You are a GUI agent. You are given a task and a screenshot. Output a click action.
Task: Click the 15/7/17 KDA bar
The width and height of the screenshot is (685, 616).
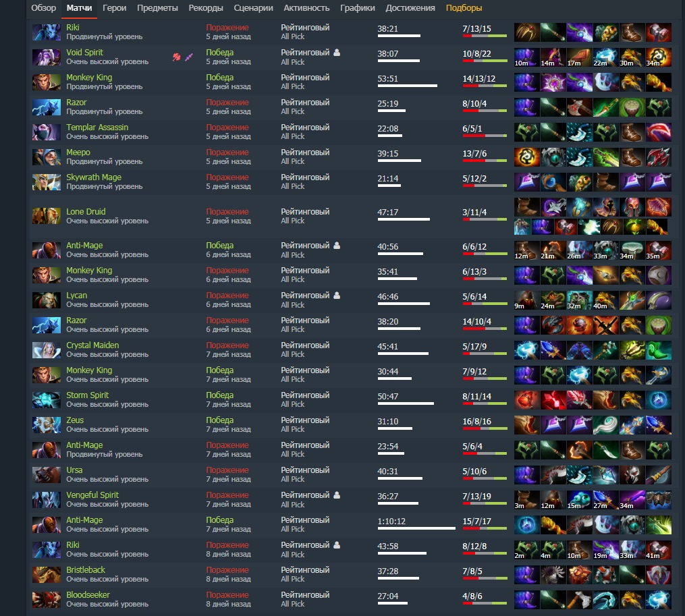(x=485, y=528)
